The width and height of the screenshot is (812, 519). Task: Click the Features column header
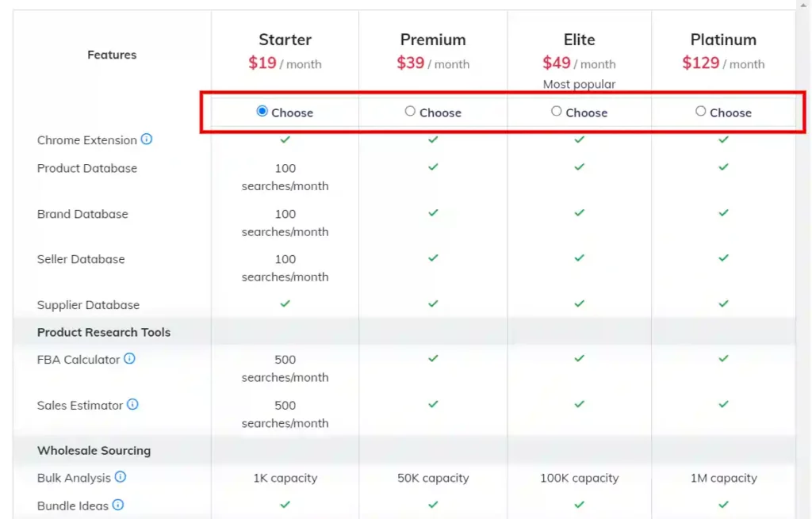point(112,54)
